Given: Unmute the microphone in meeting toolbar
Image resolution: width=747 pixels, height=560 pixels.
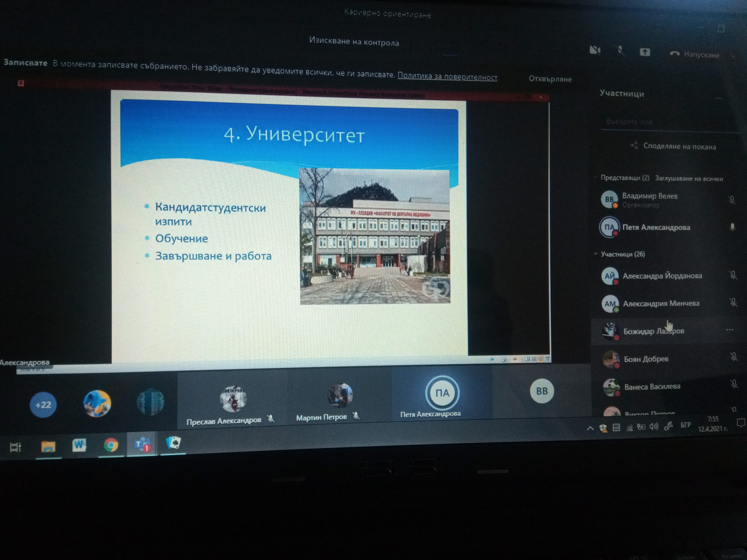Looking at the screenshot, I should point(620,51).
